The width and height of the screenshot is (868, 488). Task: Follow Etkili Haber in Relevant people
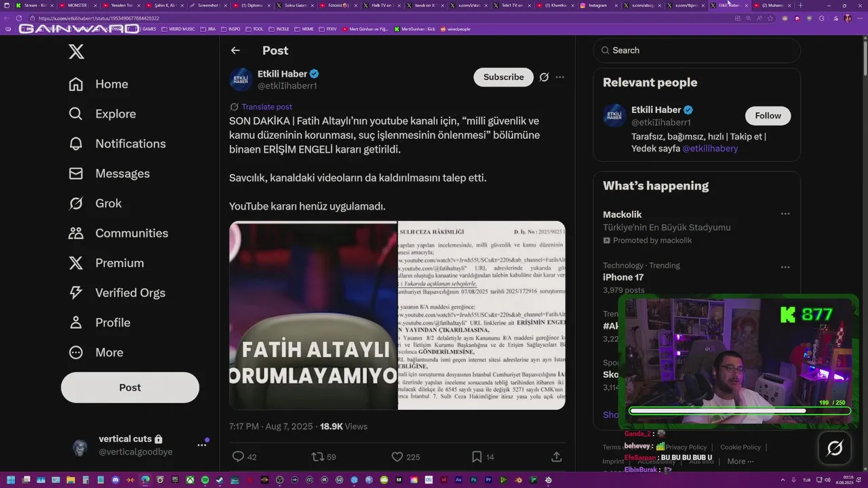coord(768,116)
